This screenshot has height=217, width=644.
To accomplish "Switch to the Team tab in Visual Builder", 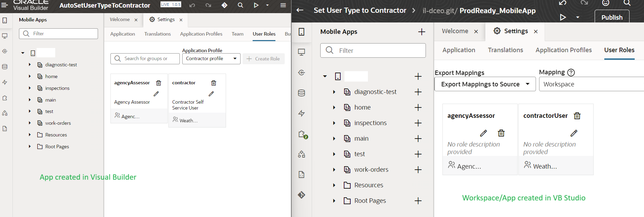I will tap(237, 34).
